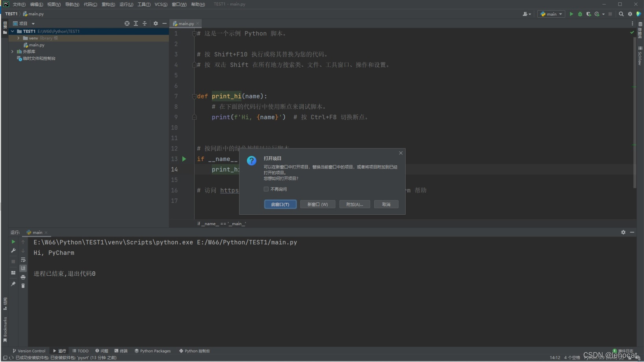Expand the venv folder
The image size is (644, 362).
pos(19,38)
